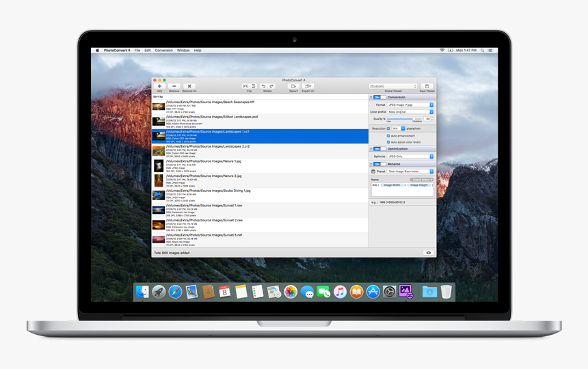
Task: Open the Color profile Keep Original dropdown
Action: [x=410, y=112]
